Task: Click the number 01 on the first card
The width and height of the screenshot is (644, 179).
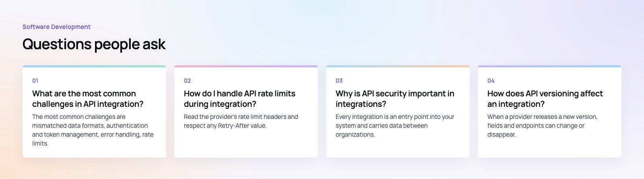Action: [35, 81]
